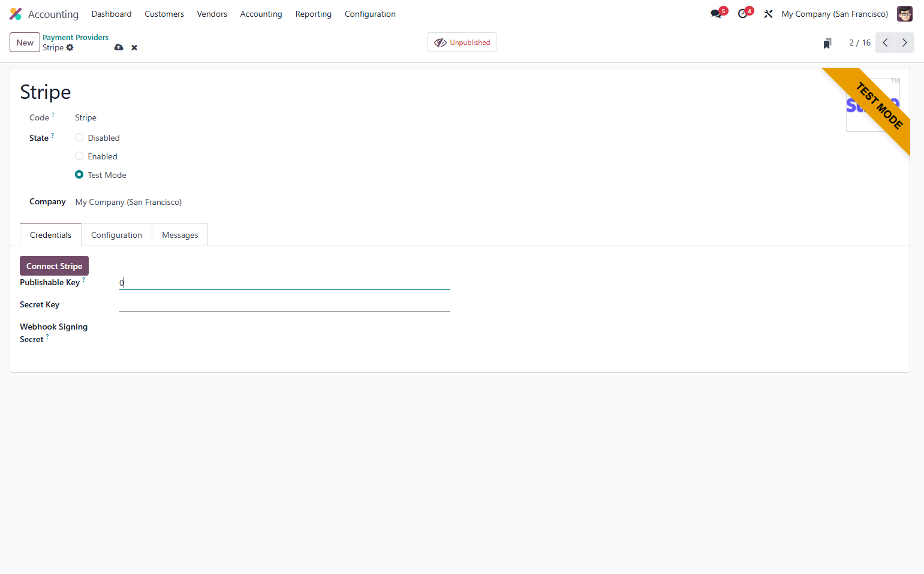Switch to the Configuration tab in form
This screenshot has width=924, height=574.
(116, 235)
